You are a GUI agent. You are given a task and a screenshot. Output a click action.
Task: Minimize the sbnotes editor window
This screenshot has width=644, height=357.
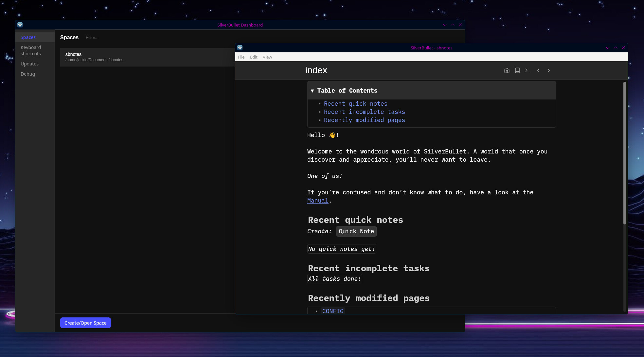pos(608,48)
